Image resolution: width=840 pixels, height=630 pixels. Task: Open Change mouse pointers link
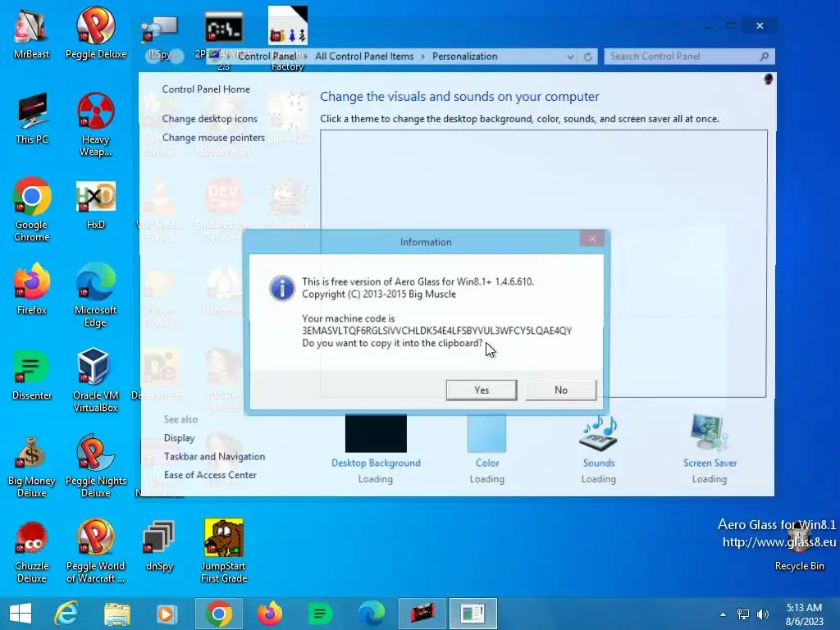coord(214,138)
